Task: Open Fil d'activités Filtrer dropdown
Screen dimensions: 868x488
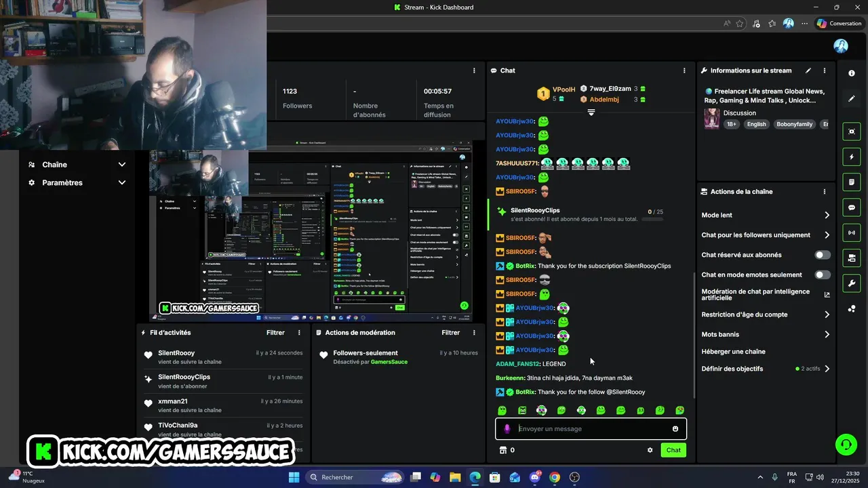Action: pos(275,333)
